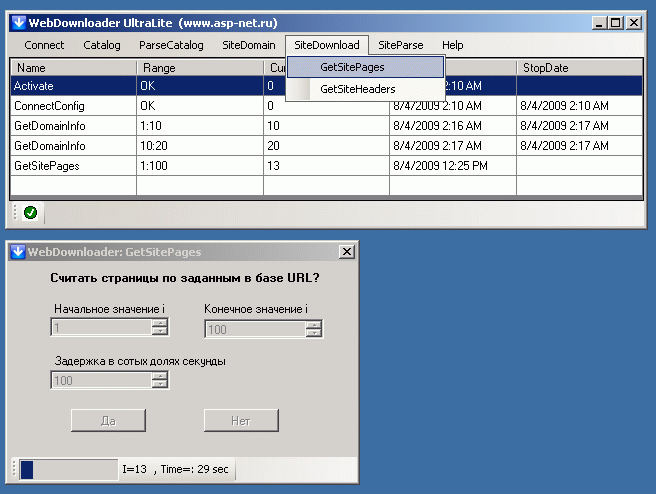Increase the delay spinner value
This screenshot has height=494, width=656.
pyautogui.click(x=159, y=376)
